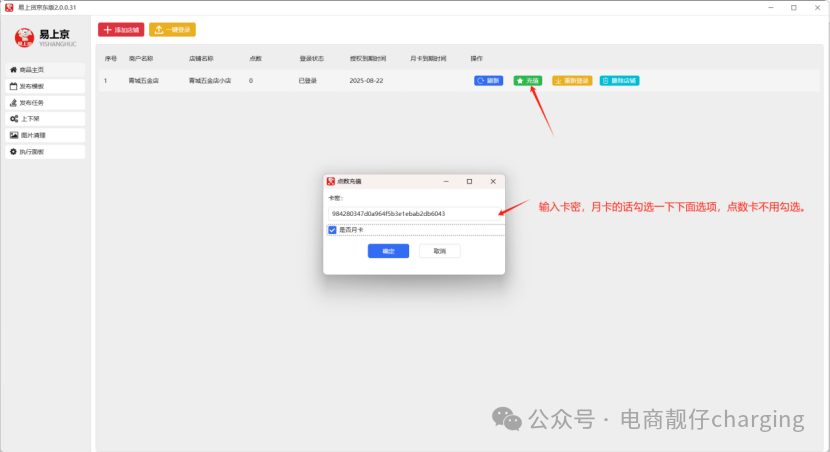Click the 点数充值 dialog title icon
The width and height of the screenshot is (830, 452).
[331, 182]
